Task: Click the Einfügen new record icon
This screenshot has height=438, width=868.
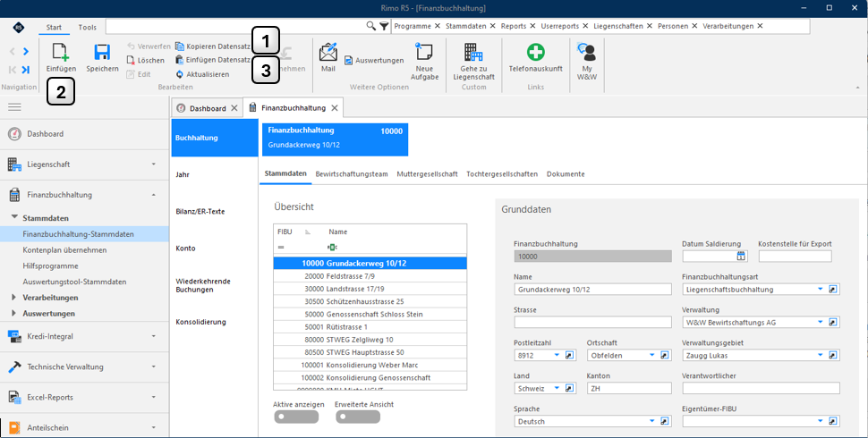Action: point(61,52)
